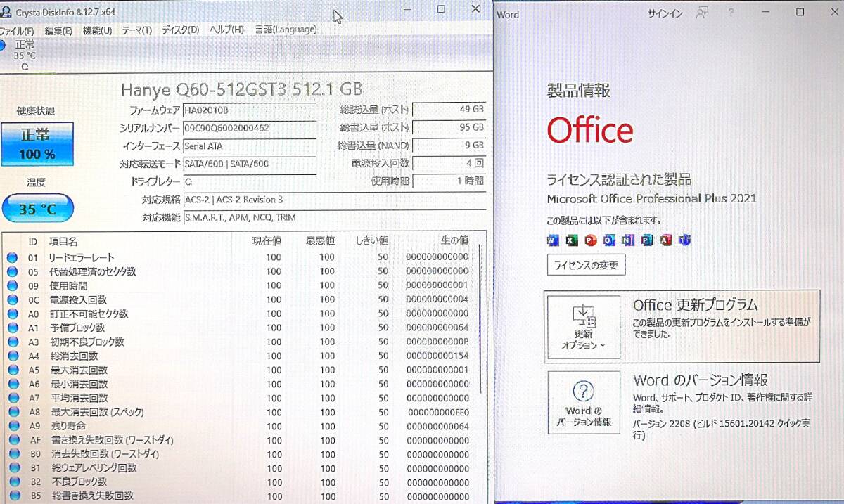The height and width of the screenshot is (504, 844).
Task: Click the Word icon in the Office product list
Action: pos(553,240)
